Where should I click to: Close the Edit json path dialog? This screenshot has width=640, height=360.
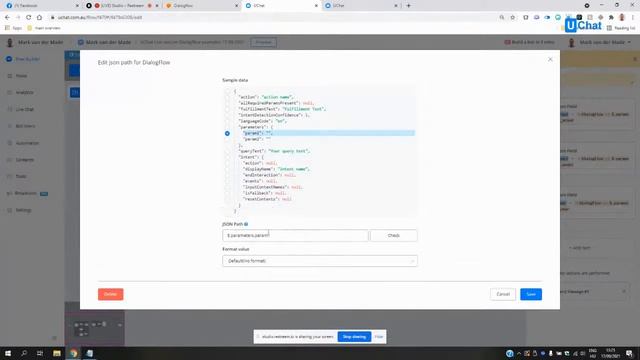pyautogui.click(x=550, y=60)
